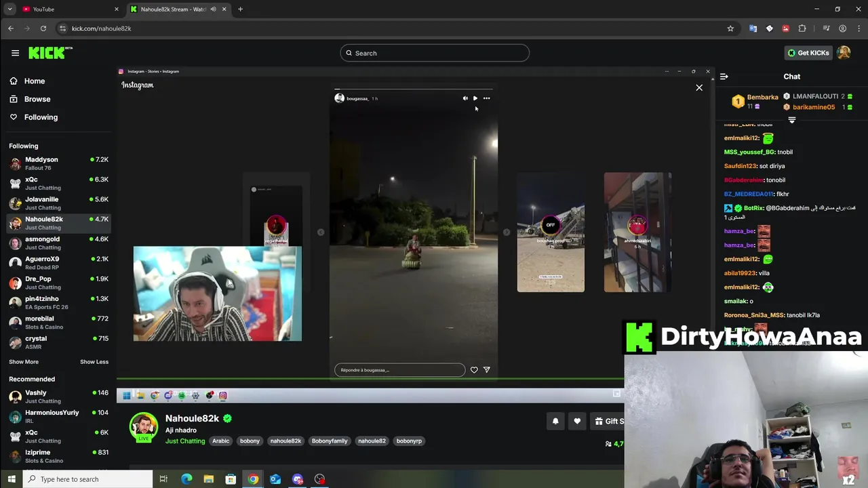Click the Get KICKs button

[808, 53]
